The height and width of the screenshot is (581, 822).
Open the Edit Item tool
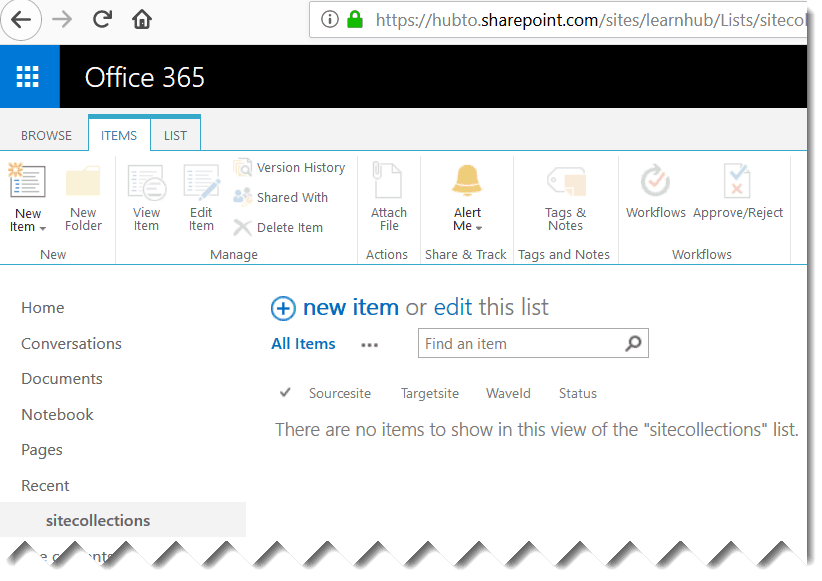(201, 195)
